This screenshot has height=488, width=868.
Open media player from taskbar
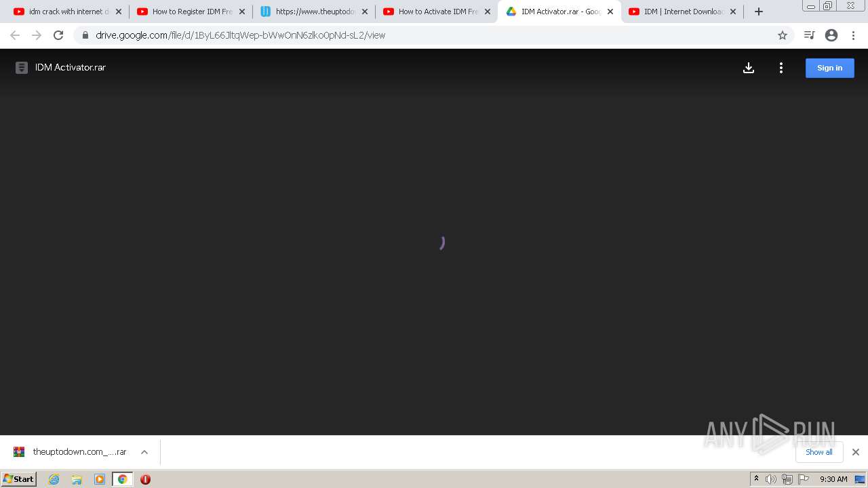pos(100,479)
